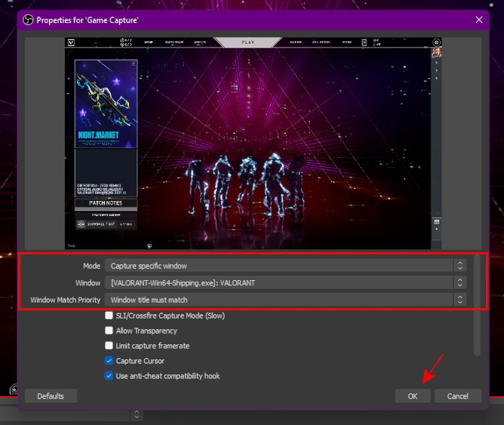This screenshot has height=425, width=504.
Task: Uncheck Use anti-cheat compatibility hook
Action: [109, 376]
